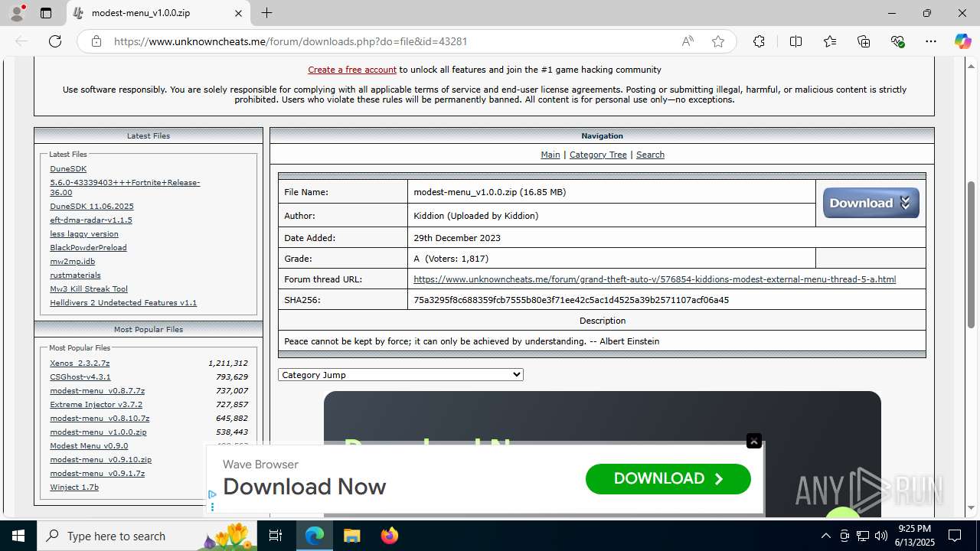
Task: Open less laggy version link
Action: (84, 234)
